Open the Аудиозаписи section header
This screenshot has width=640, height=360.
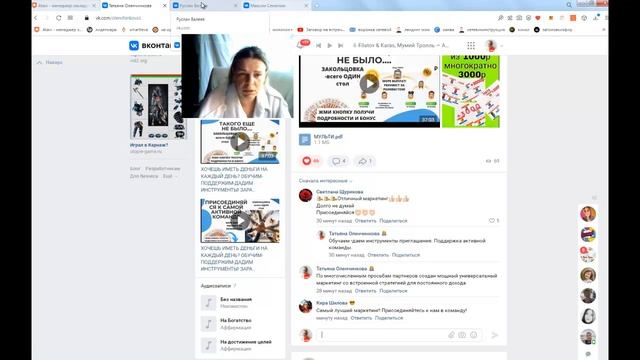pos(216,286)
